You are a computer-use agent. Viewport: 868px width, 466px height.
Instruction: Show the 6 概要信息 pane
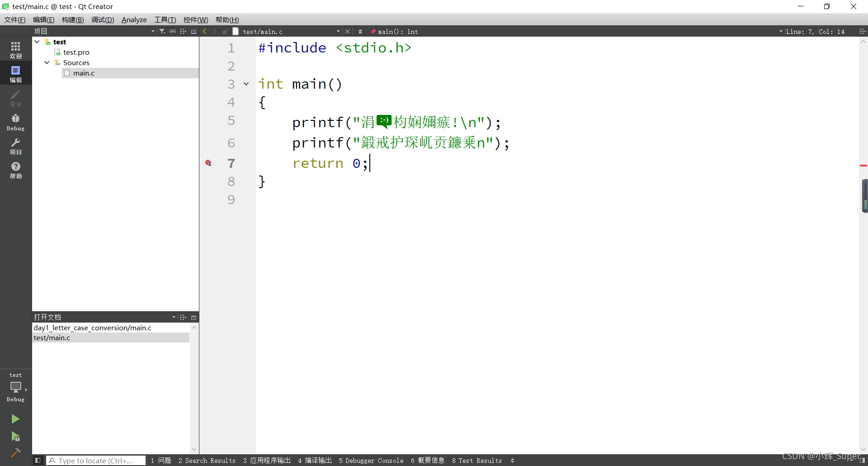pos(428,461)
